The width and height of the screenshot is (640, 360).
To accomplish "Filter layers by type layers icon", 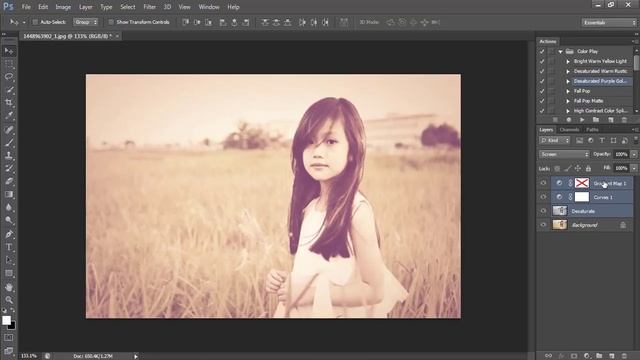I will (x=602, y=140).
